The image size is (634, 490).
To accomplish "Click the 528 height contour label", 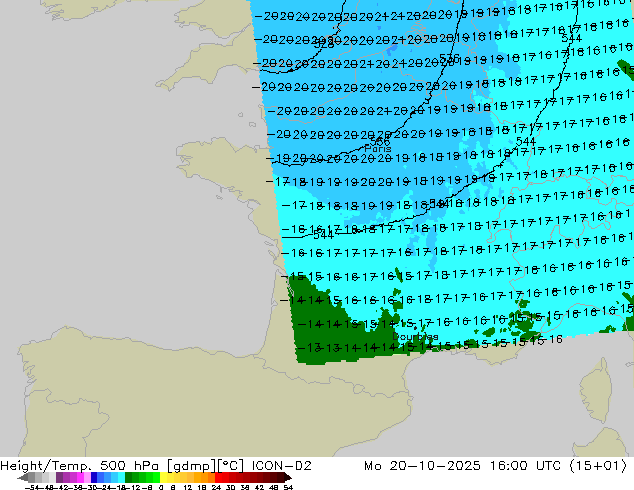I will tap(324, 44).
